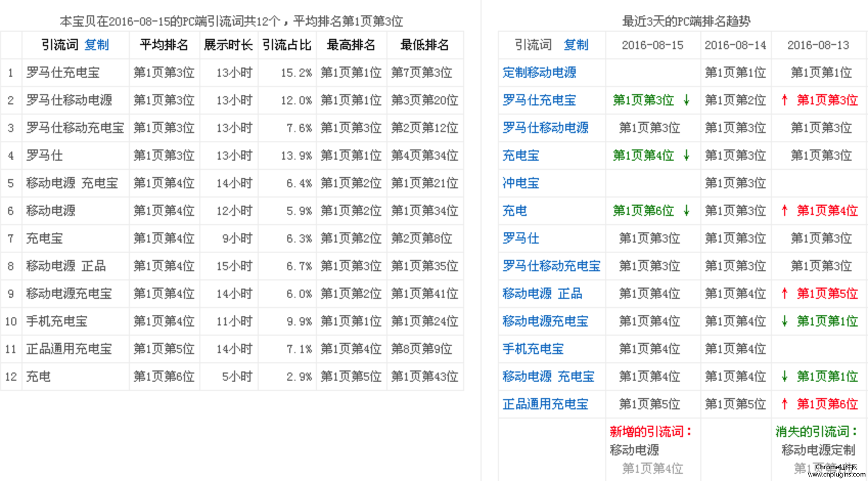Click the 第3页第20位 lowest rank cell
Viewport: 868px width, 481px height.
pyautogui.click(x=425, y=100)
